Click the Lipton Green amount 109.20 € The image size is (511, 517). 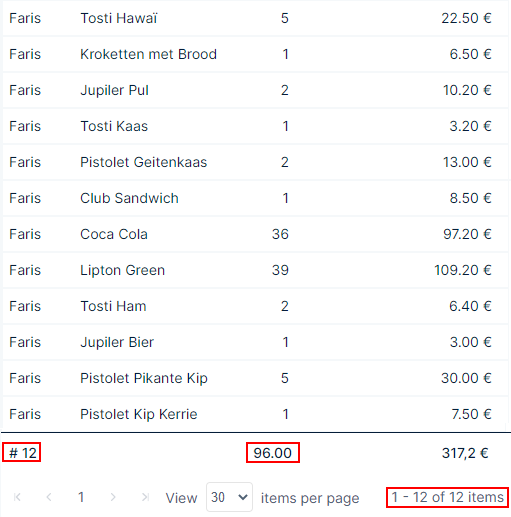tap(463, 270)
